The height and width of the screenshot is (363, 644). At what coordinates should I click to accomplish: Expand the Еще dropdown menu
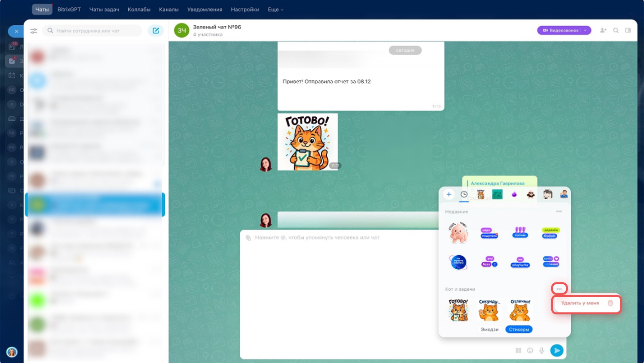click(276, 10)
